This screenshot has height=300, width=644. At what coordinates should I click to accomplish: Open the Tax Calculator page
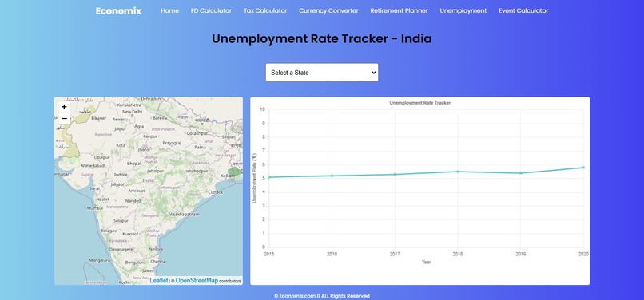(x=265, y=10)
